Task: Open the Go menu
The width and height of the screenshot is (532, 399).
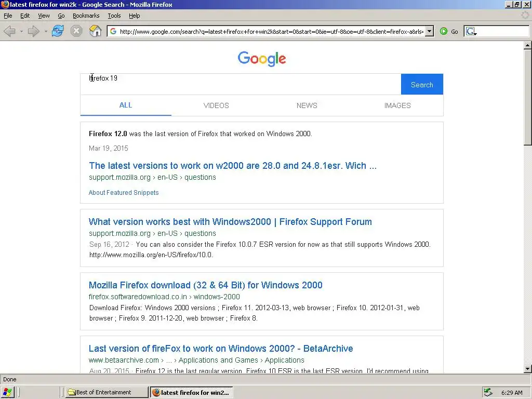Action: (61, 16)
